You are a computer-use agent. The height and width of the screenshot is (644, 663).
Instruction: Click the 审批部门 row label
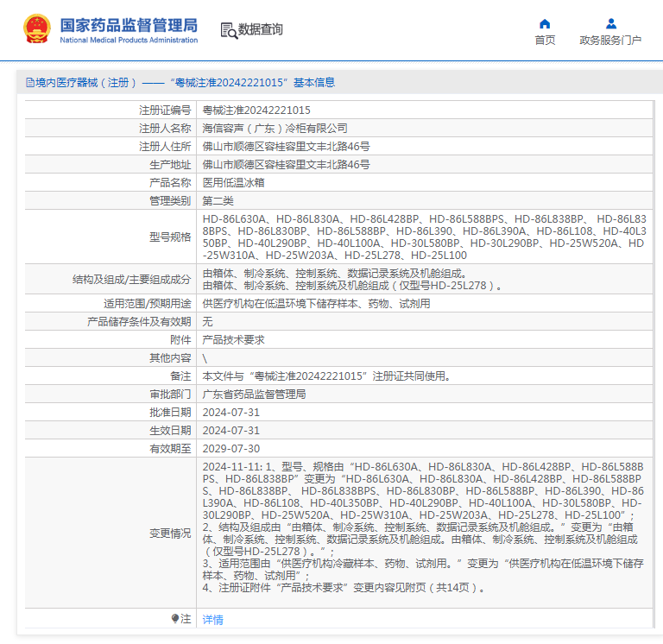pyautogui.click(x=170, y=395)
